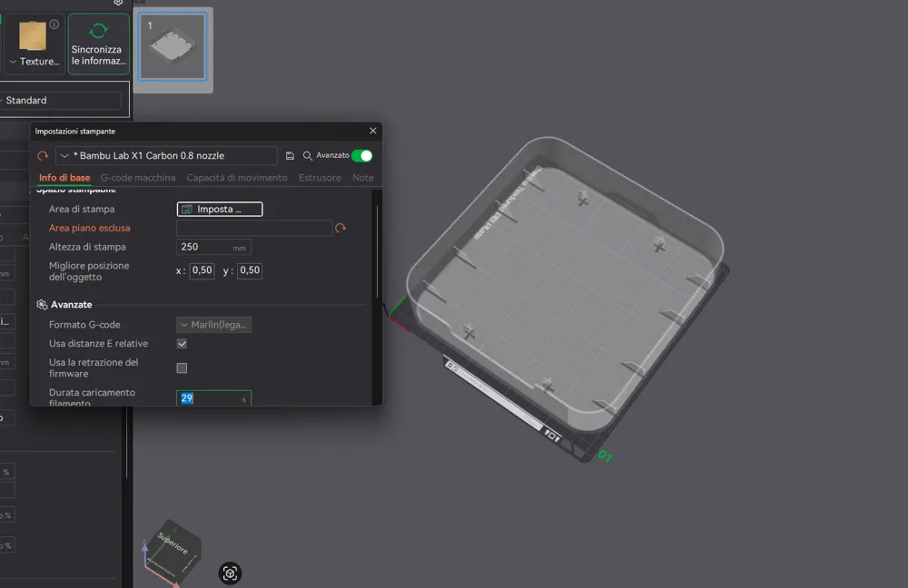
Task: Open the Bambu Lab X1 Carbon preset dropdown
Action: coord(166,156)
